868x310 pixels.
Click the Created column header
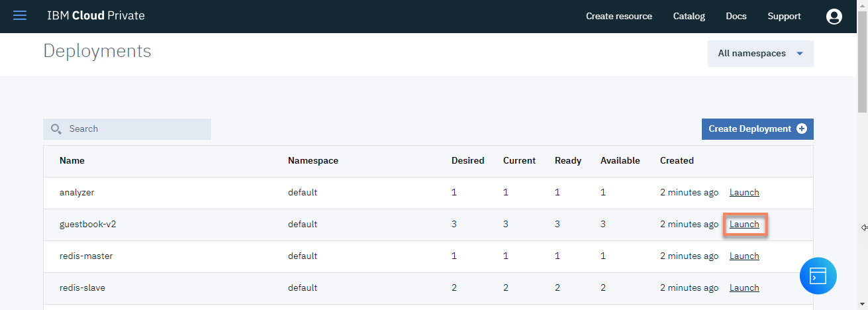pyautogui.click(x=677, y=161)
